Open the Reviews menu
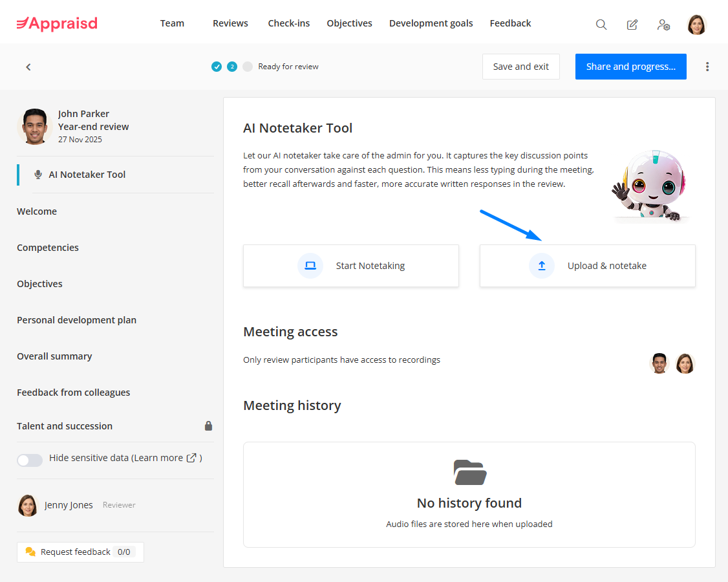This screenshot has height=582, width=728. 230,23
